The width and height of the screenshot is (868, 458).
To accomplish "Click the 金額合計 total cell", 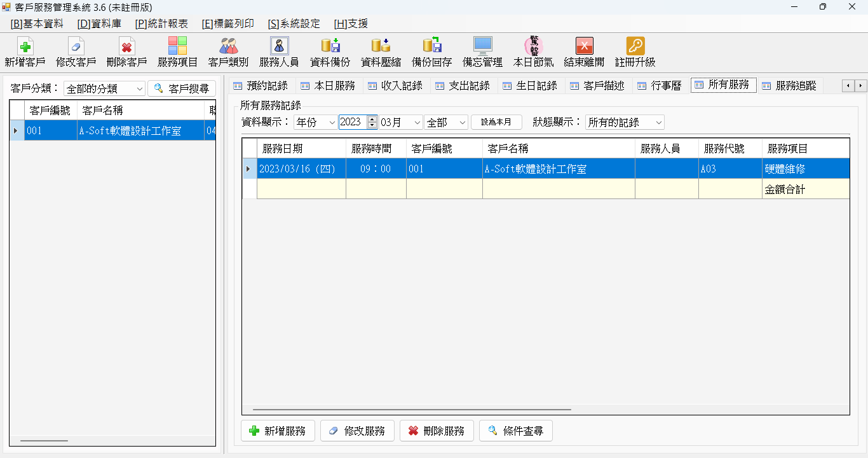I will click(806, 189).
